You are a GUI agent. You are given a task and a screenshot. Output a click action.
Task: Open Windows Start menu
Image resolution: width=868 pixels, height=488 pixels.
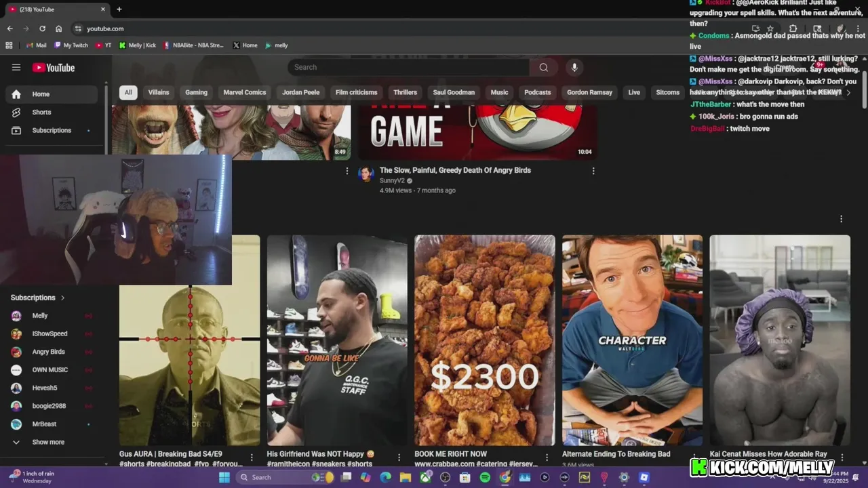[x=224, y=477]
